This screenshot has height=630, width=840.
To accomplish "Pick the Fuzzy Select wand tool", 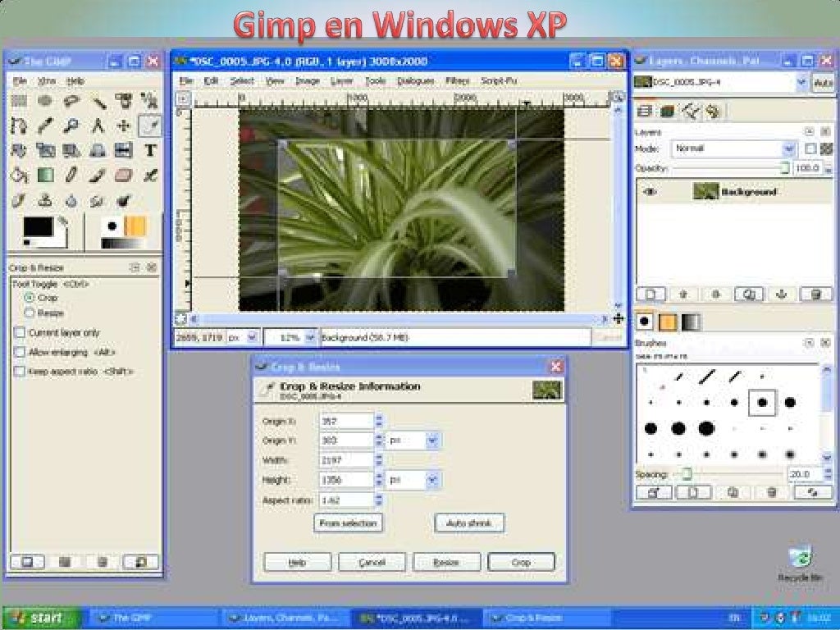I will [x=98, y=101].
